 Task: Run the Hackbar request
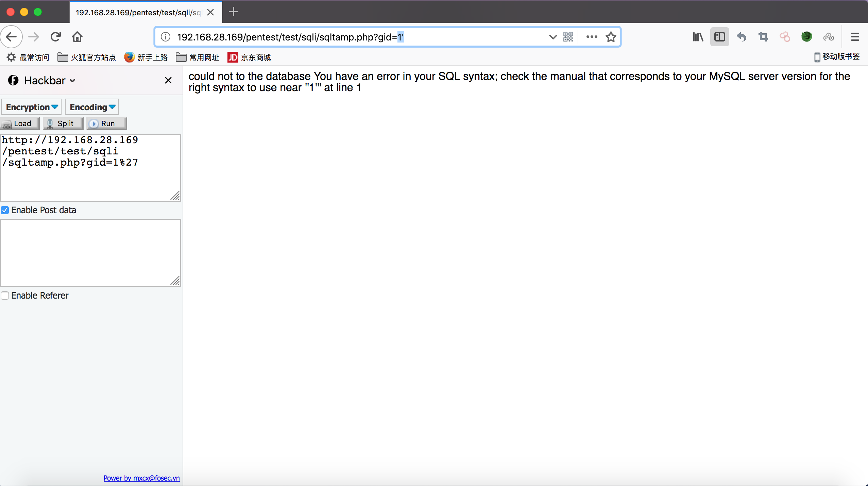(x=107, y=123)
